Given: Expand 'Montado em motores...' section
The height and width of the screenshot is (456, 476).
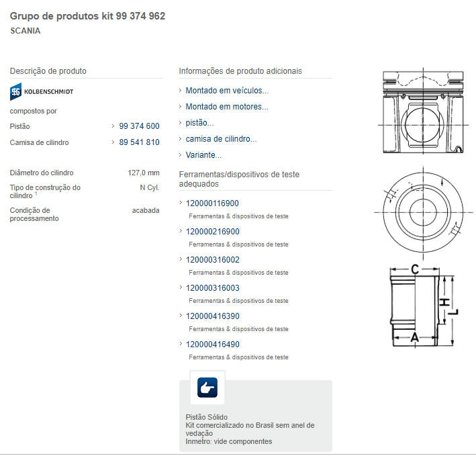Looking at the screenshot, I should pyautogui.click(x=227, y=107).
